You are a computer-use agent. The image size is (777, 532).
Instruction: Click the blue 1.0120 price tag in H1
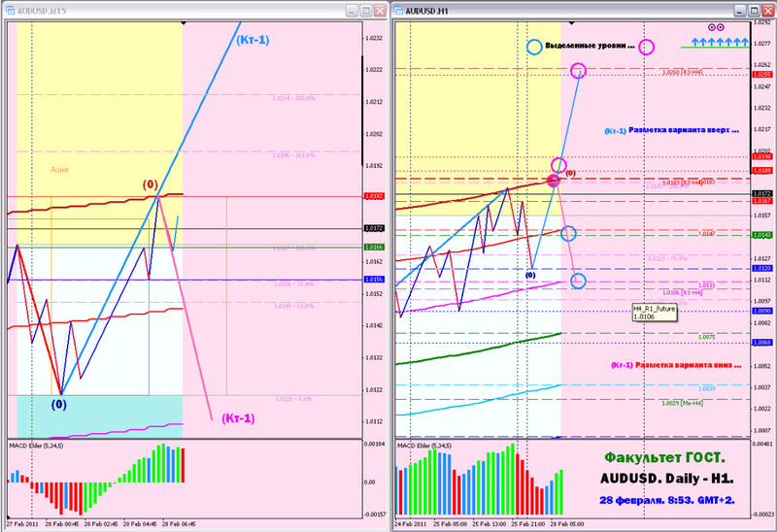point(761,268)
